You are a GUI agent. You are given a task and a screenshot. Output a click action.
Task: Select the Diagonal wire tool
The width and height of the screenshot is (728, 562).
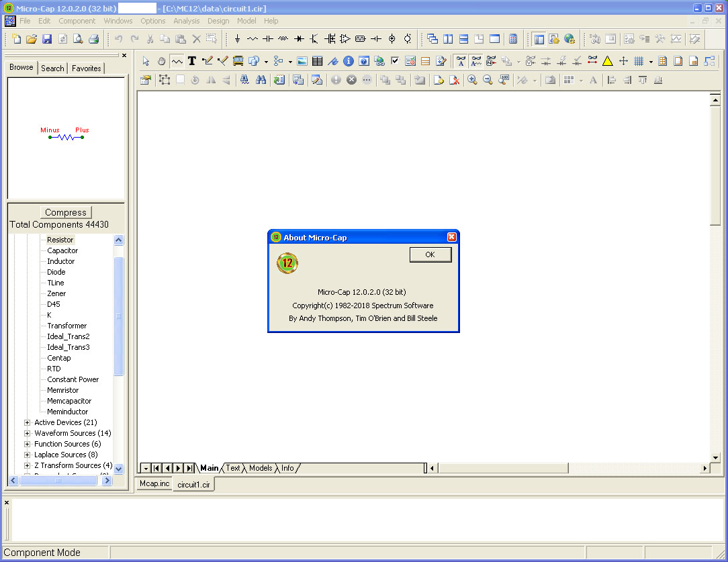tap(222, 61)
